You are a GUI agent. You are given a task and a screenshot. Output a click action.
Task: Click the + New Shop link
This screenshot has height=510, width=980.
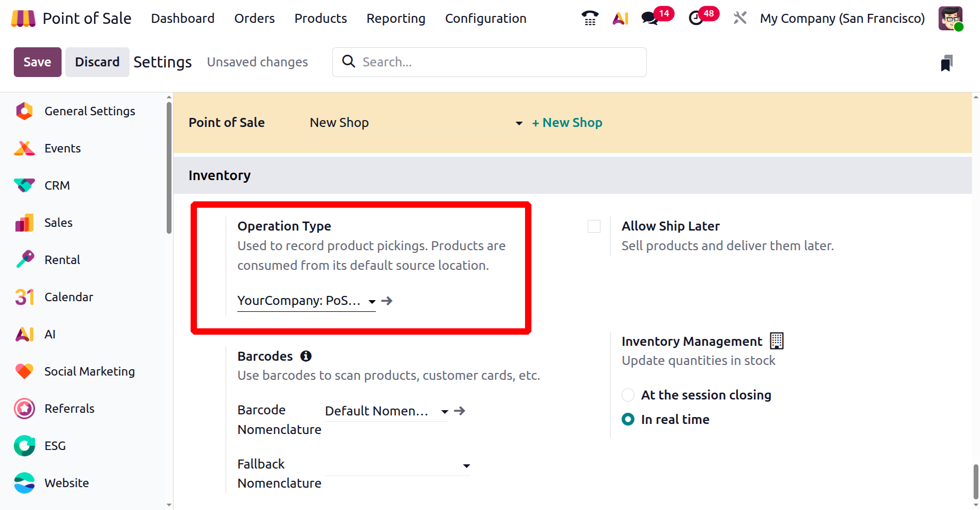[x=567, y=123]
